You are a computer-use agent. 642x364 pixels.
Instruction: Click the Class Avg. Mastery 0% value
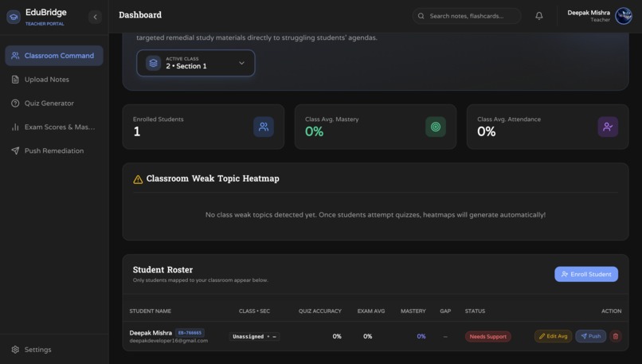tap(314, 131)
